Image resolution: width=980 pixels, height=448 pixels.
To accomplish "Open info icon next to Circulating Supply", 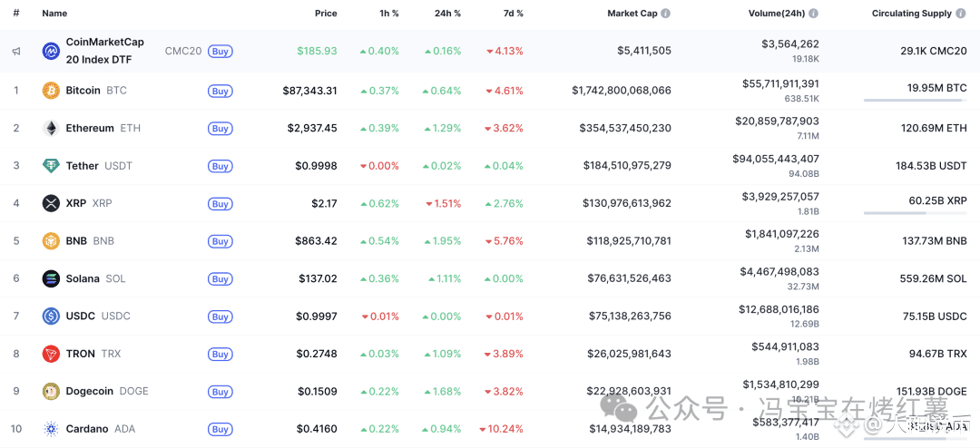I will [x=960, y=13].
